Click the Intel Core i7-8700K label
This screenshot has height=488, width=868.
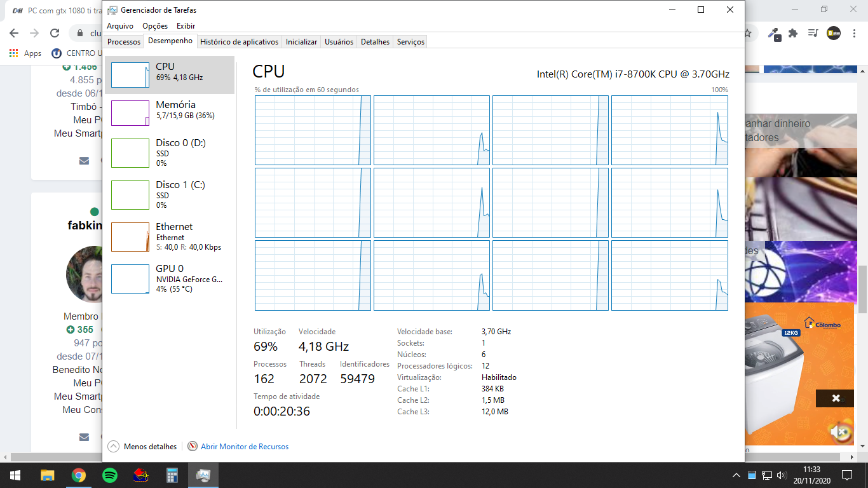633,74
